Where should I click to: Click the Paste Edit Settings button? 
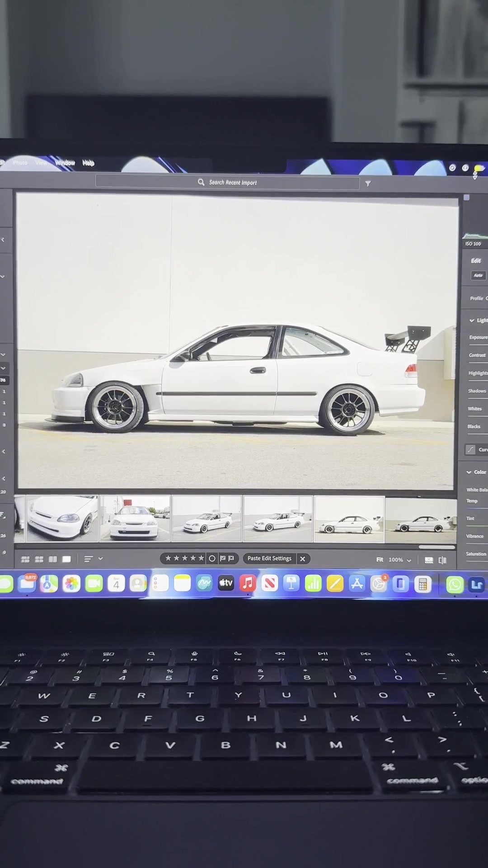[269, 558]
